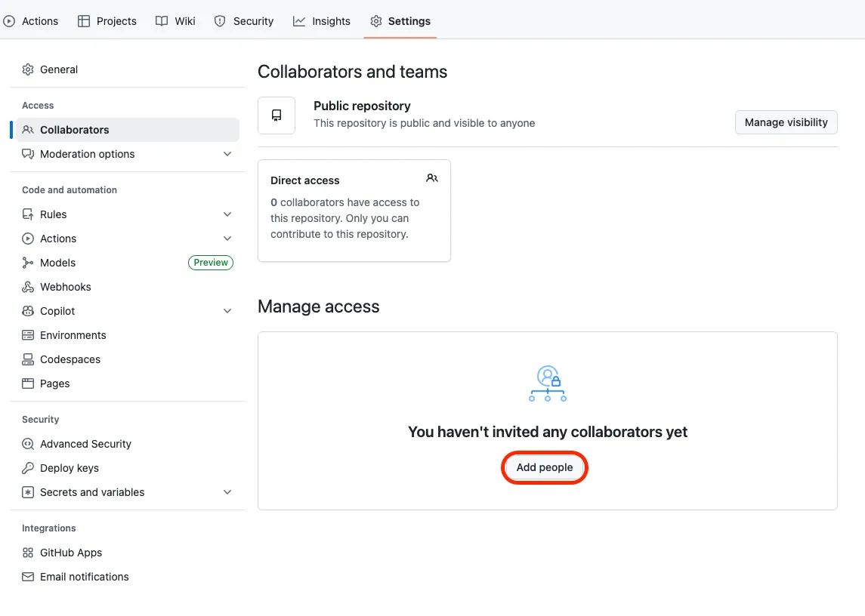The height and width of the screenshot is (616, 865).
Task: Click the 'Public repository' title text
Action: [x=362, y=106]
